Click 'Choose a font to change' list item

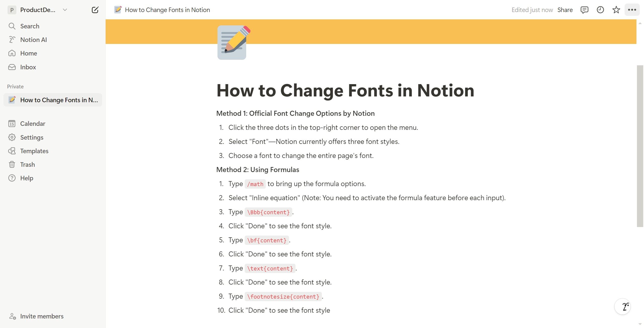(x=301, y=156)
